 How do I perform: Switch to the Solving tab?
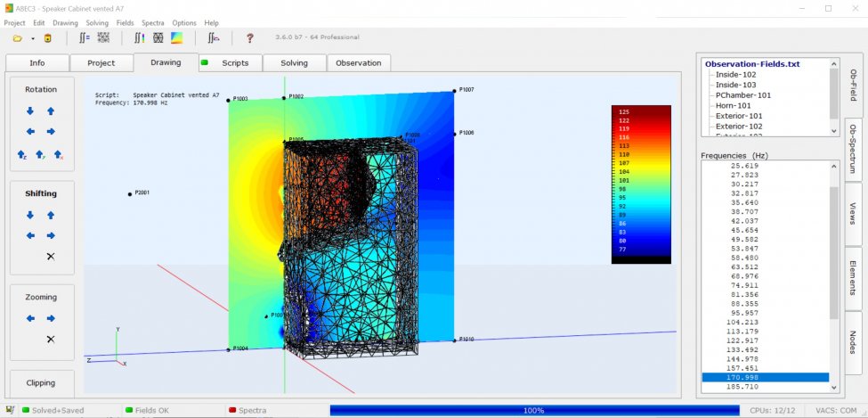pyautogui.click(x=294, y=62)
